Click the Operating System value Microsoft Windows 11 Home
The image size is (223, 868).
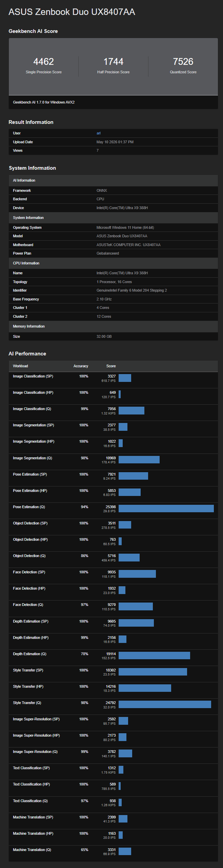pos(125,227)
